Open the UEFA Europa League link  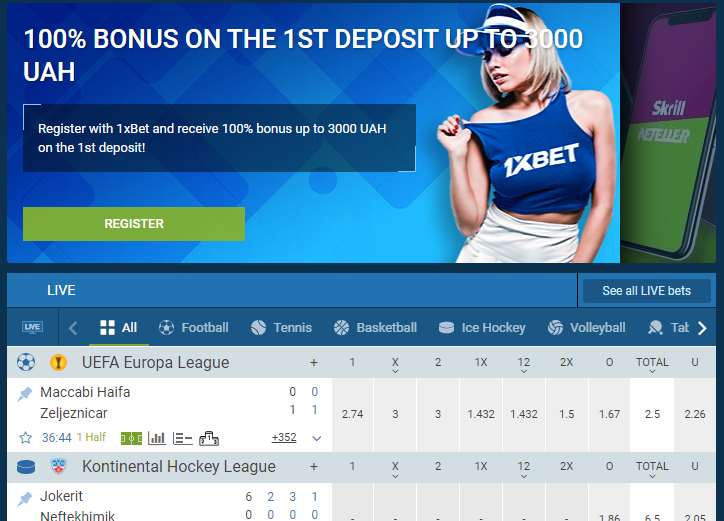click(x=156, y=363)
